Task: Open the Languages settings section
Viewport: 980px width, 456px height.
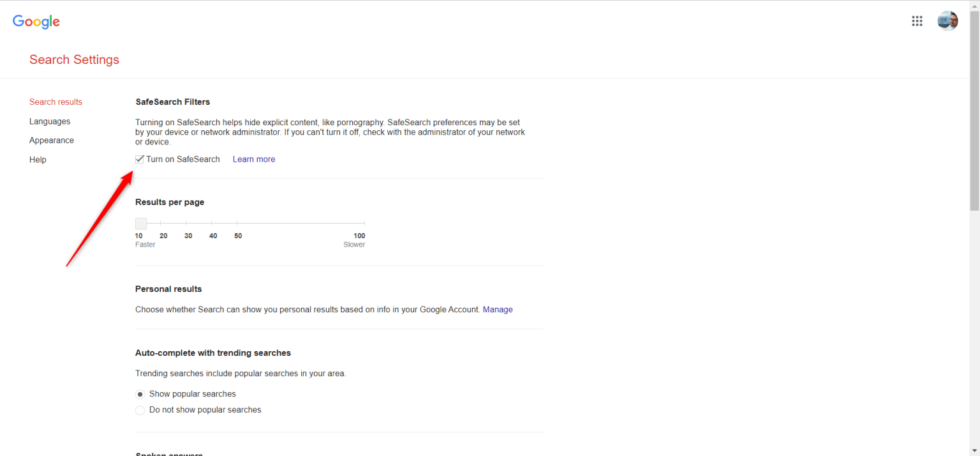Action: coord(50,121)
